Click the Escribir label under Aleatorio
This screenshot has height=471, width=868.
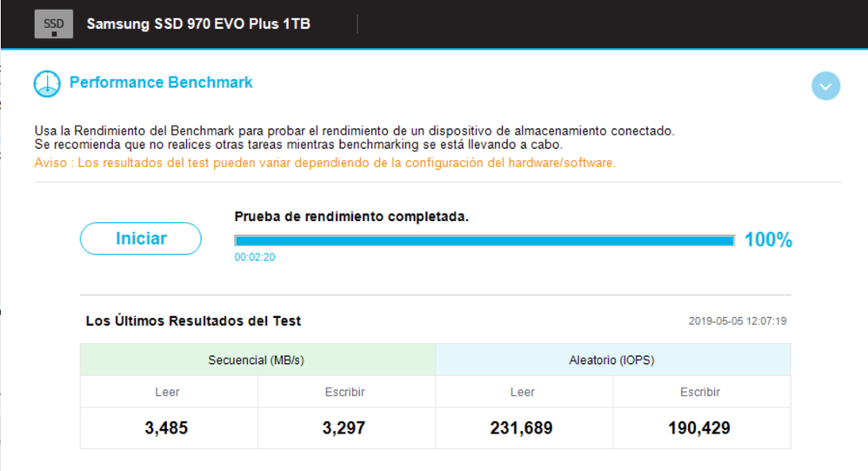click(700, 392)
